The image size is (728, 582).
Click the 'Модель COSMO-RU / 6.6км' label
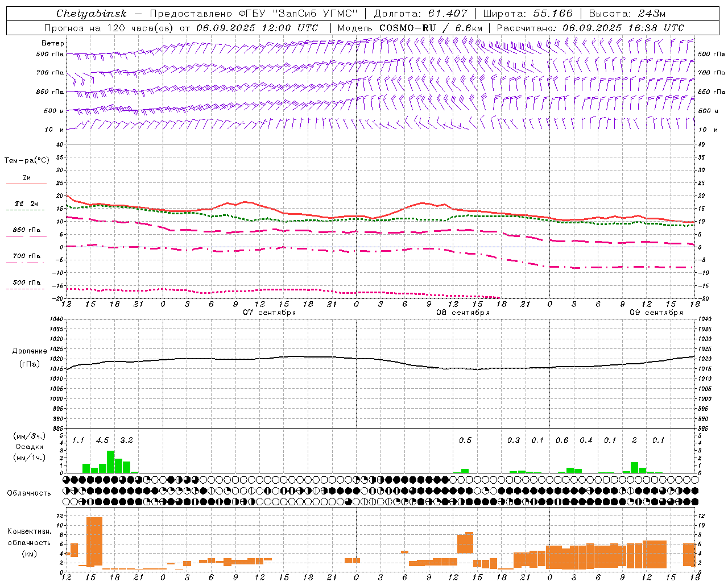[x=410, y=28]
